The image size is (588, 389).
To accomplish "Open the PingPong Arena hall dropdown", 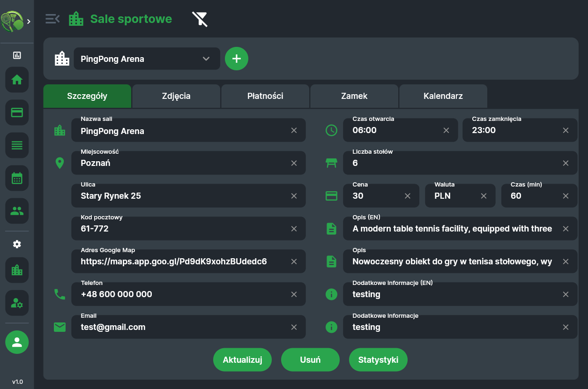I will [x=147, y=59].
